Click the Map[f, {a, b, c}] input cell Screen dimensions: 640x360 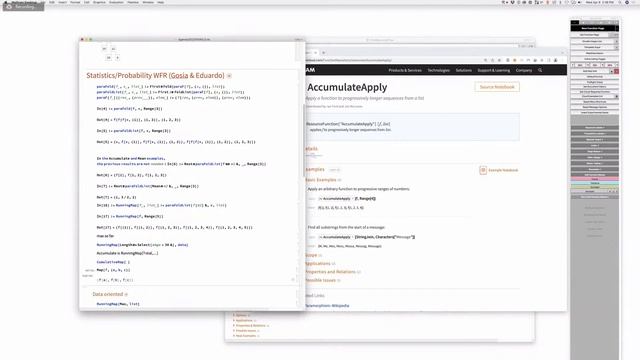point(113,270)
